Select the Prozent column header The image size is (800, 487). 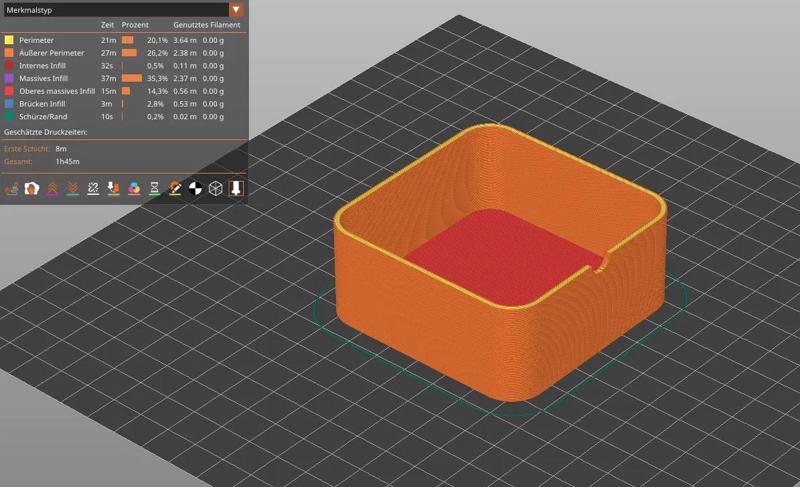[135, 24]
